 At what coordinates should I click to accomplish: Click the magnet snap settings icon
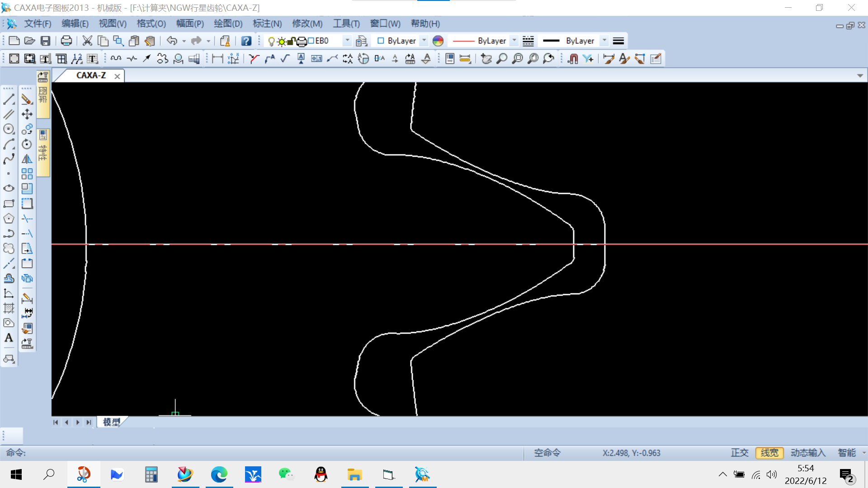coord(573,59)
